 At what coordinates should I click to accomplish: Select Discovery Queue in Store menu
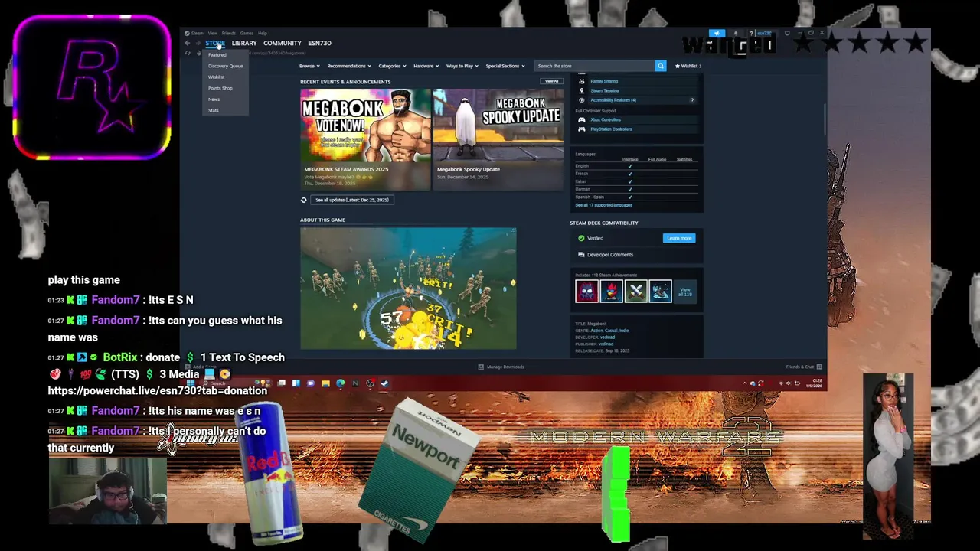tap(225, 66)
